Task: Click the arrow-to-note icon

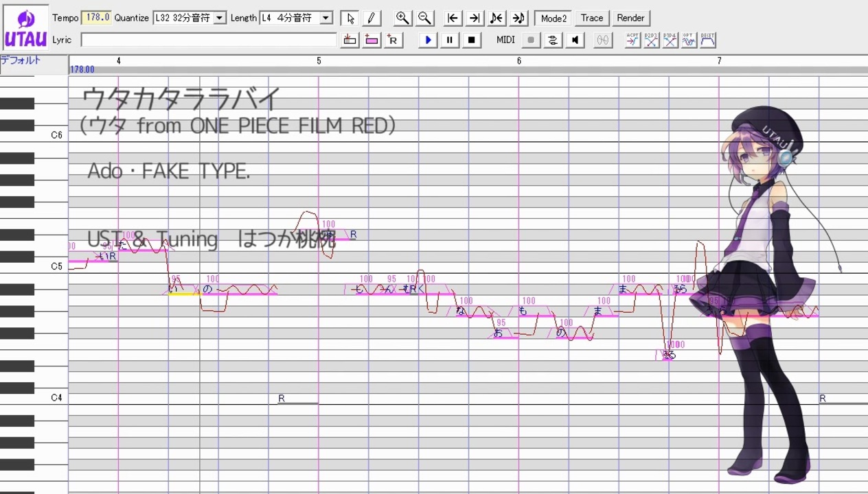Action: [518, 18]
